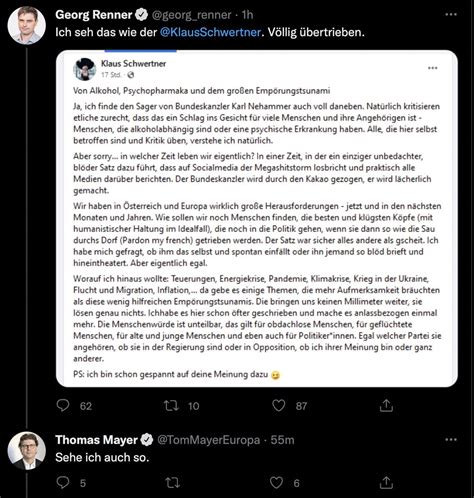Like Thomas Mayer's reply
Screen dimensions: 474x498
tap(276, 482)
